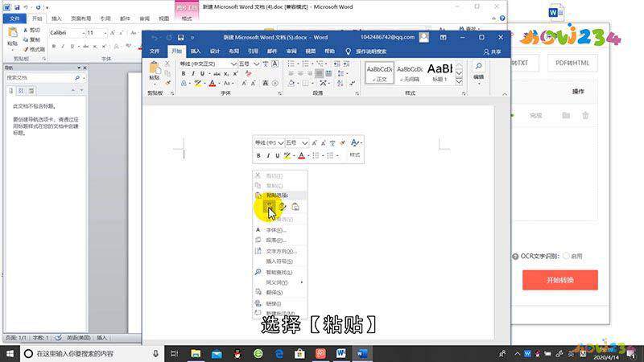Open font size dropdown on the mini toolbar
The width and height of the screenshot is (644, 362).
tap(305, 143)
